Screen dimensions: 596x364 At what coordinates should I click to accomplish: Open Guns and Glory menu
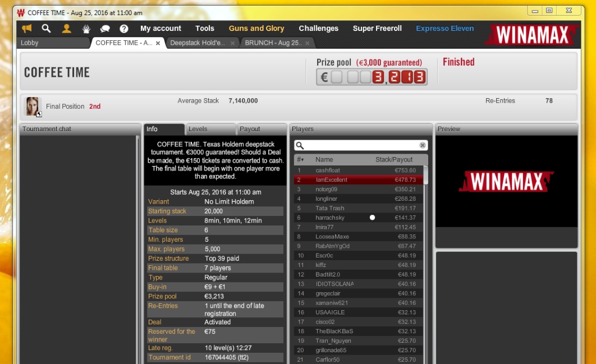(x=256, y=29)
